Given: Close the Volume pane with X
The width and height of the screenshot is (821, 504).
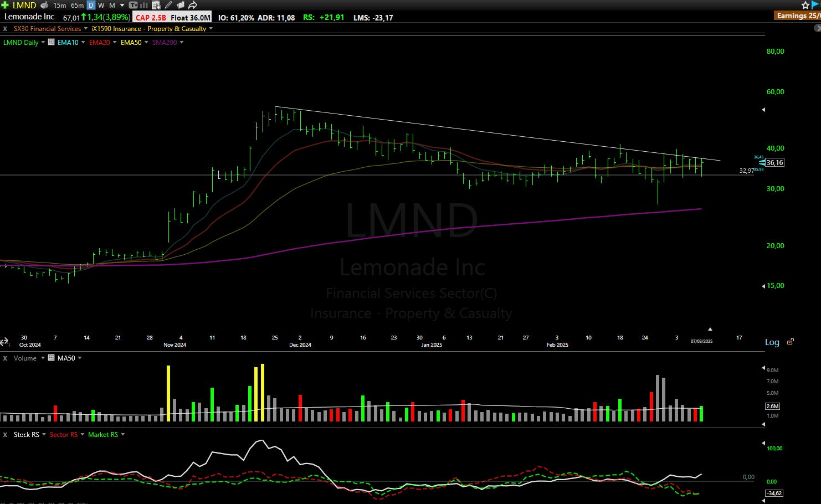Looking at the screenshot, I should [5, 358].
